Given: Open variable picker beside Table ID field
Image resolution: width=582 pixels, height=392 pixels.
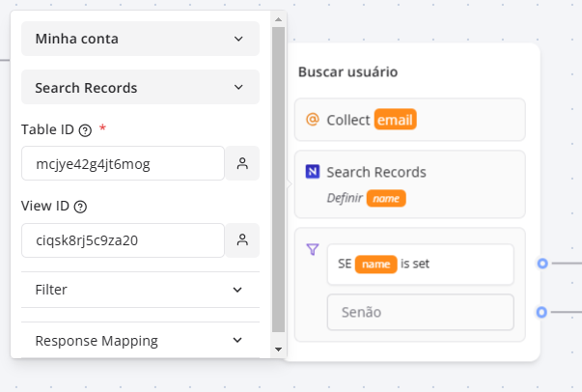Looking at the screenshot, I should coord(242,164).
